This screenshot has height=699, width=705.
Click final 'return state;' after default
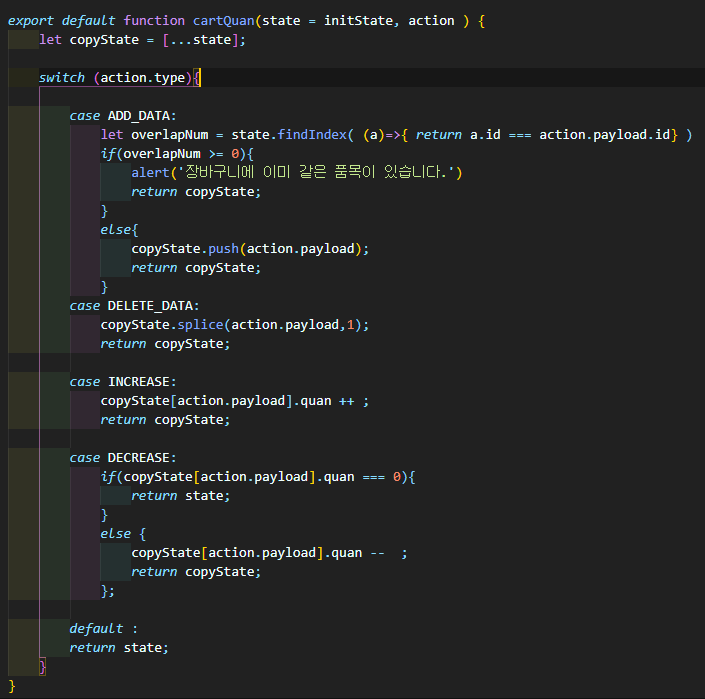(119, 648)
